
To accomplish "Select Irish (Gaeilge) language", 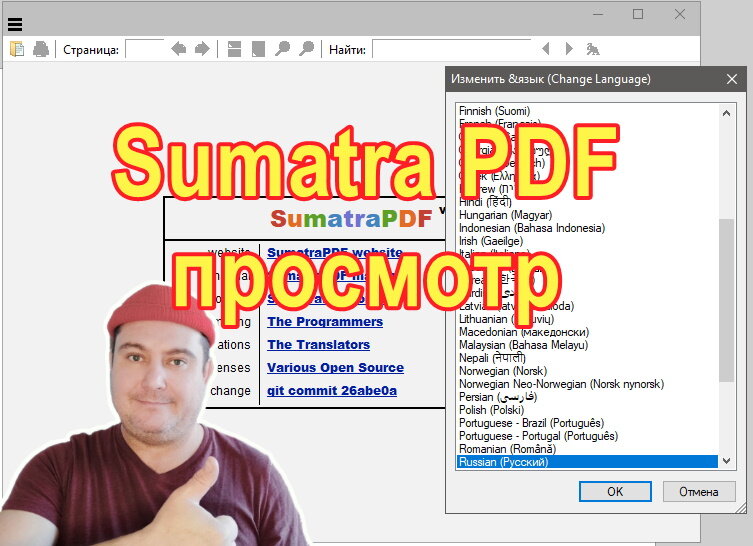I will 587,241.
